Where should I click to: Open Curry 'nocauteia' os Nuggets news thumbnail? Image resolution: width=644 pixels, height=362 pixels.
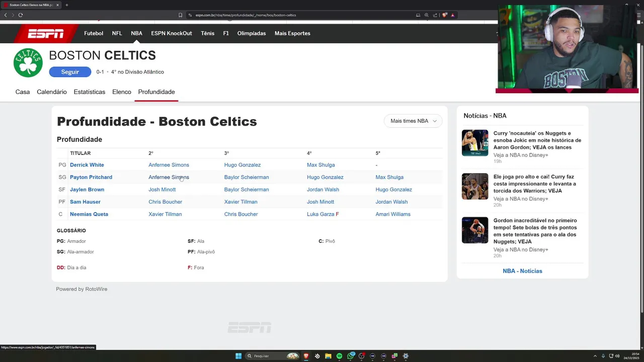[475, 143]
